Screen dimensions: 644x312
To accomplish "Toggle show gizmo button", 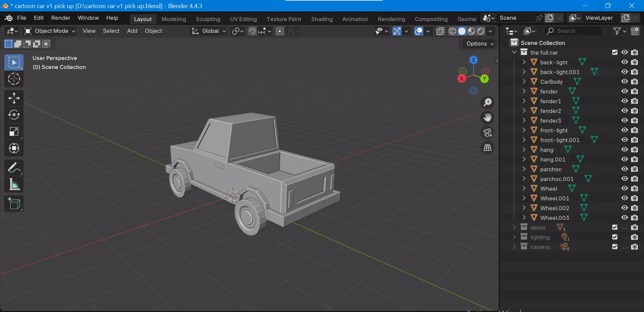I will tap(397, 31).
